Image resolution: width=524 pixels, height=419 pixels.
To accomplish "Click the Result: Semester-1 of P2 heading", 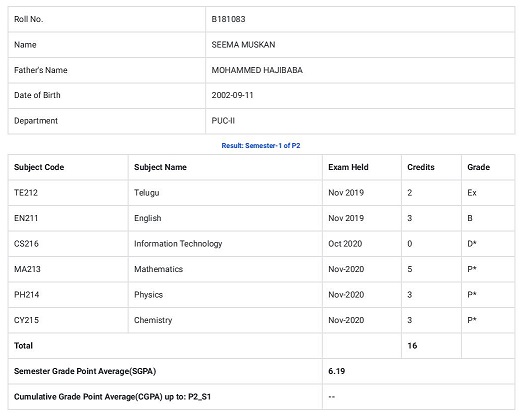I will (x=261, y=146).
